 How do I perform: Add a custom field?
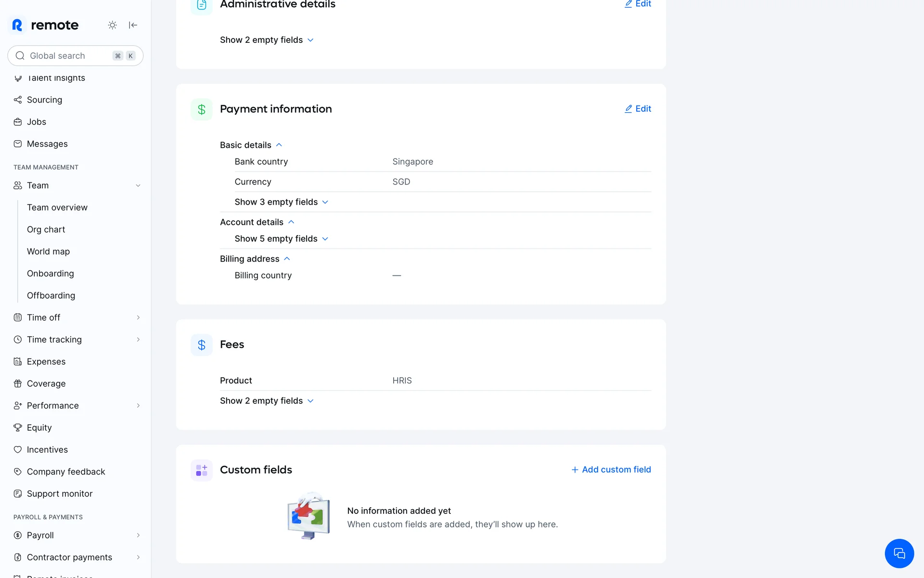[611, 470]
